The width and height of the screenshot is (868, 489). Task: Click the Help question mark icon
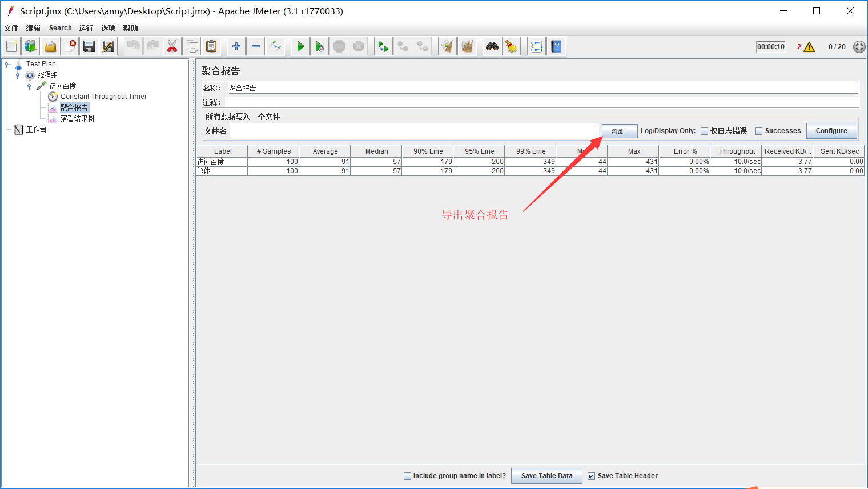pyautogui.click(x=556, y=46)
